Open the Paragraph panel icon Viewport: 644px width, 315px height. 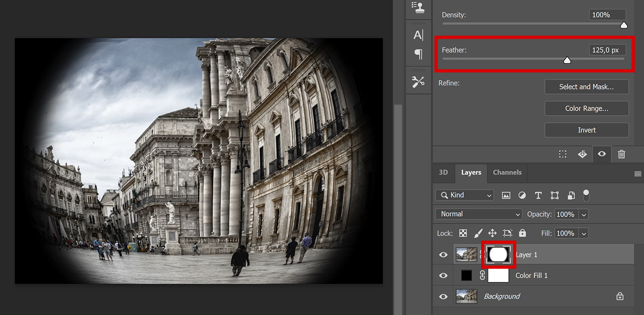point(418,55)
